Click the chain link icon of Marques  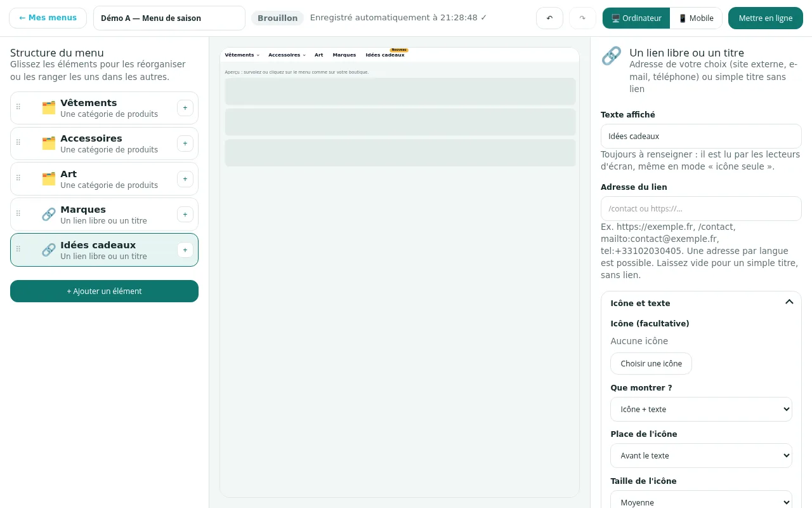click(49, 215)
